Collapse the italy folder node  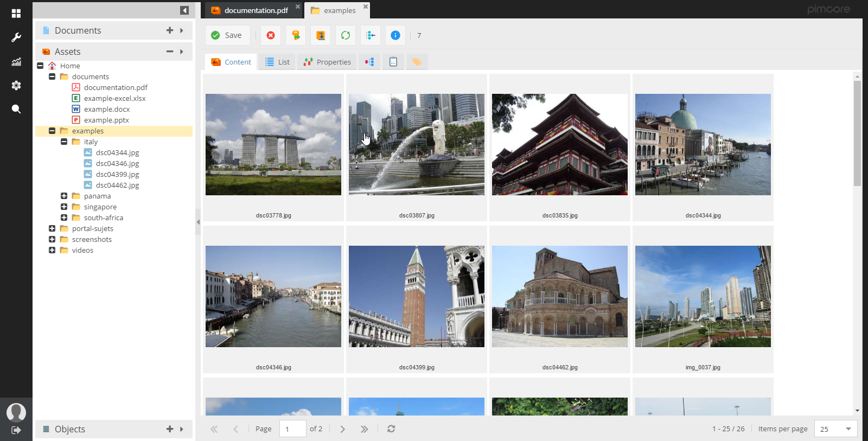click(64, 142)
